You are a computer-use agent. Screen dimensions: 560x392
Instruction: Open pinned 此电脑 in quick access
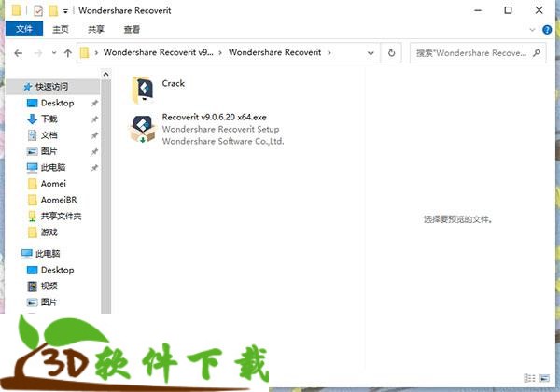point(53,167)
